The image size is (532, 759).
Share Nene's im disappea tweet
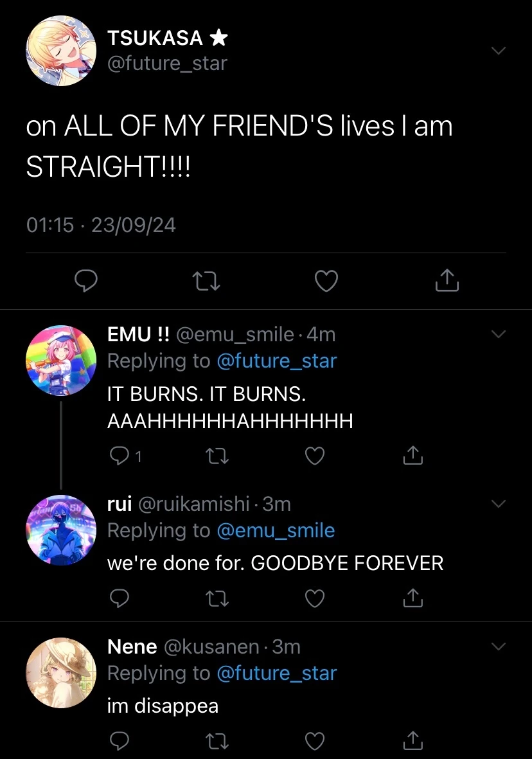(412, 741)
